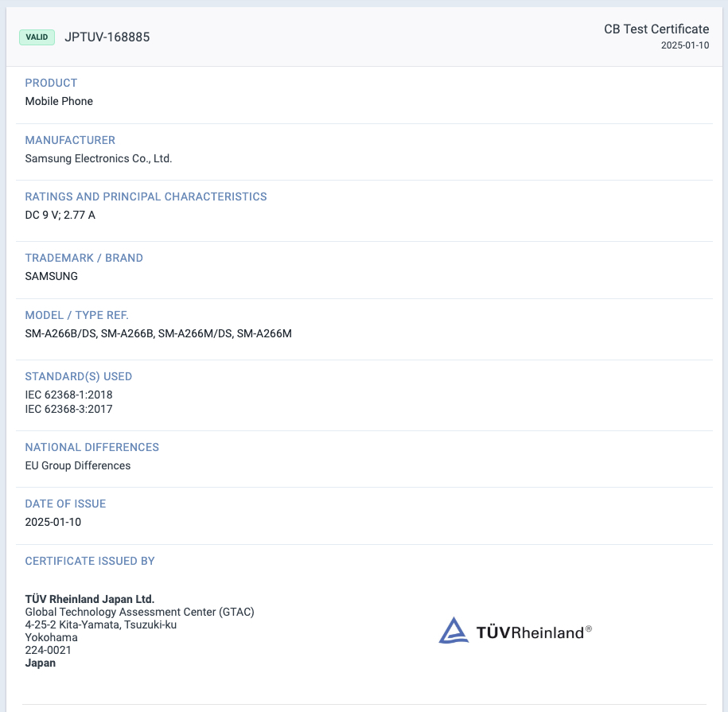The height and width of the screenshot is (712, 728).
Task: Click the 4-25-2 Kita-Yamata address line
Action: pos(101,624)
